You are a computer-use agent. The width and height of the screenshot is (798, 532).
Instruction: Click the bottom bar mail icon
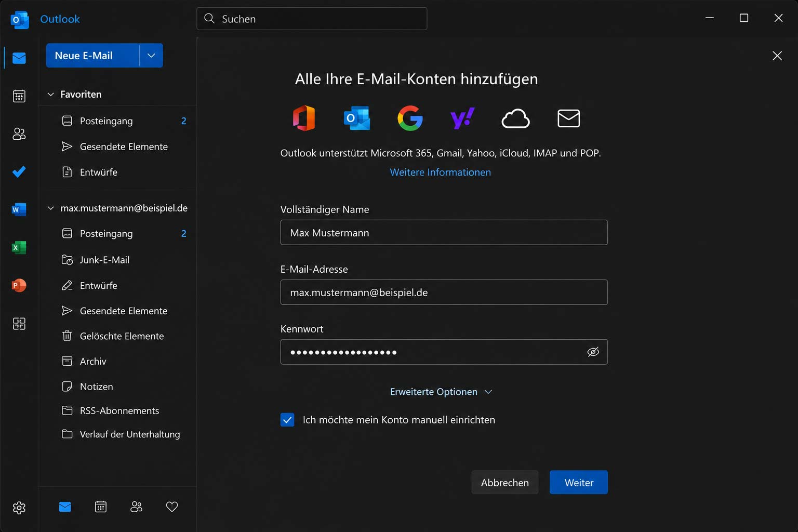(65, 507)
